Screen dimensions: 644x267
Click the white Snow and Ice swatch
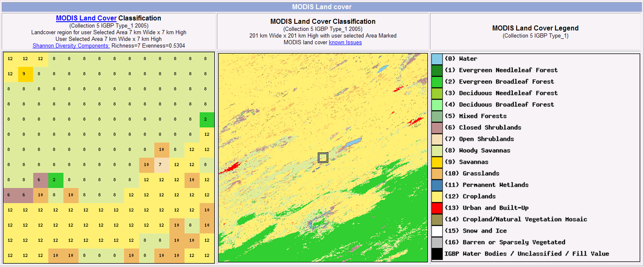point(437,231)
